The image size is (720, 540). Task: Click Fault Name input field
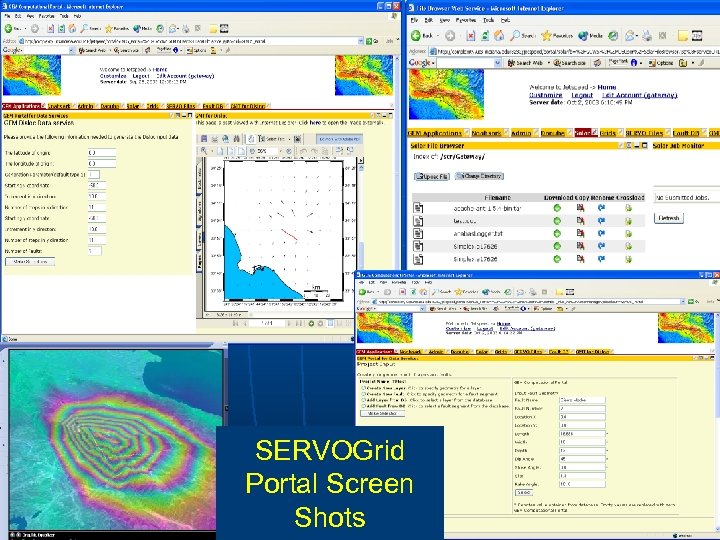tap(582, 400)
